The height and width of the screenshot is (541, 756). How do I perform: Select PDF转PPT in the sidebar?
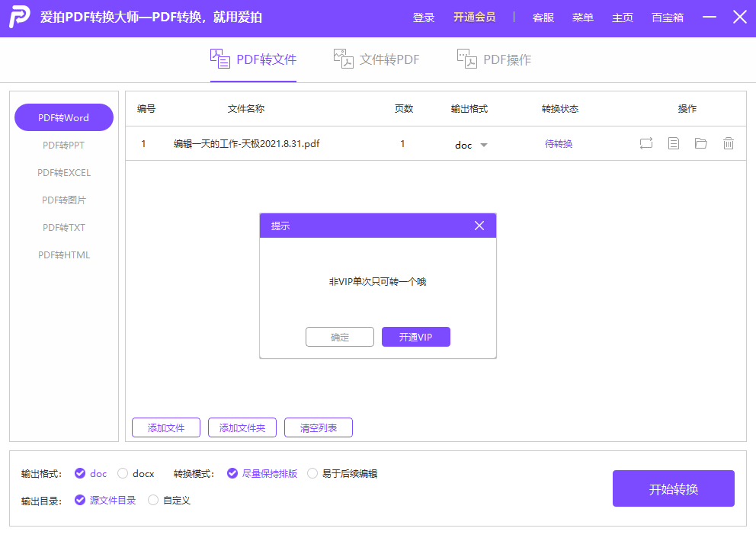[64, 145]
